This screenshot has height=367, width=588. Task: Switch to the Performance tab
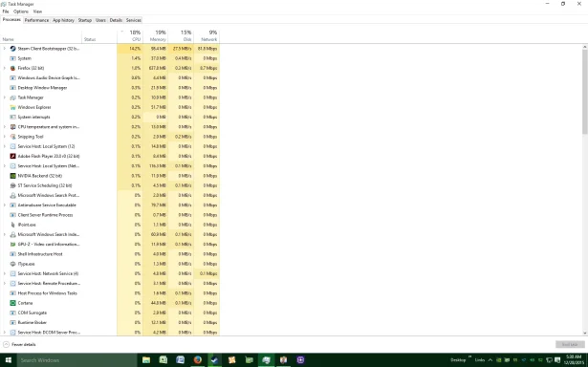pos(36,20)
